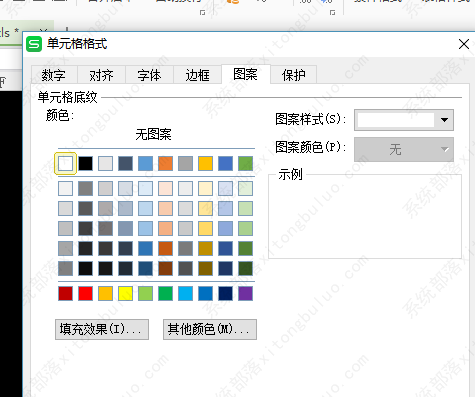
Task: Pick the yellow swatch in the standard colors row
Action: (125, 293)
